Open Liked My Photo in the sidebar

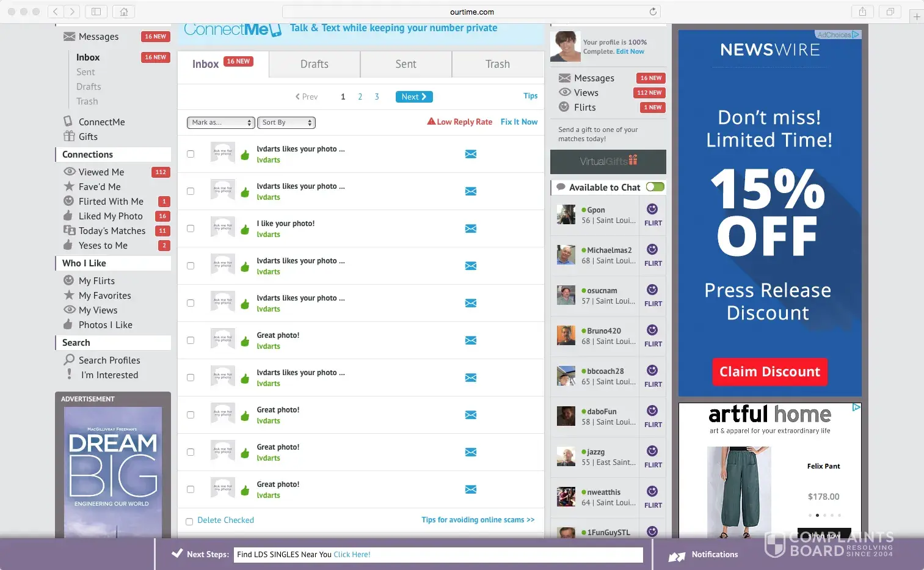pos(111,216)
